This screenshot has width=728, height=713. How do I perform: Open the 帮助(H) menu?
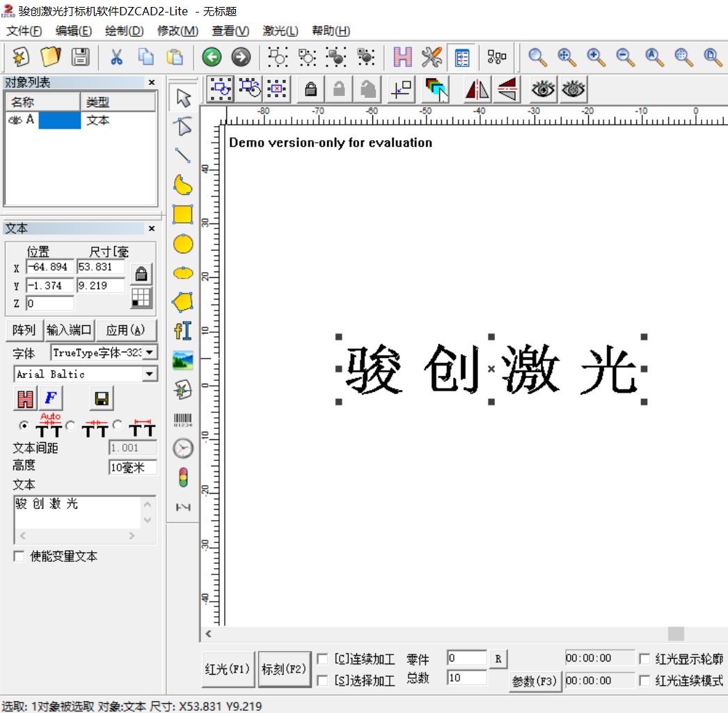(x=331, y=31)
